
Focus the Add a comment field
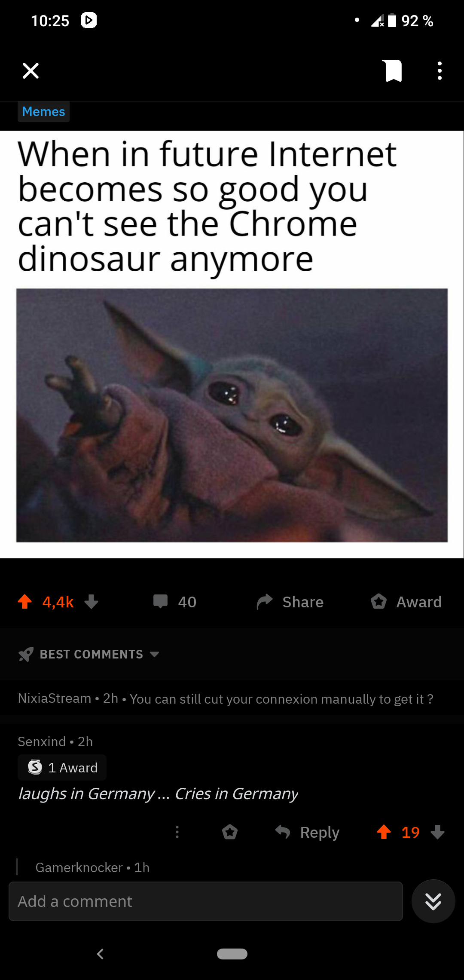206,901
